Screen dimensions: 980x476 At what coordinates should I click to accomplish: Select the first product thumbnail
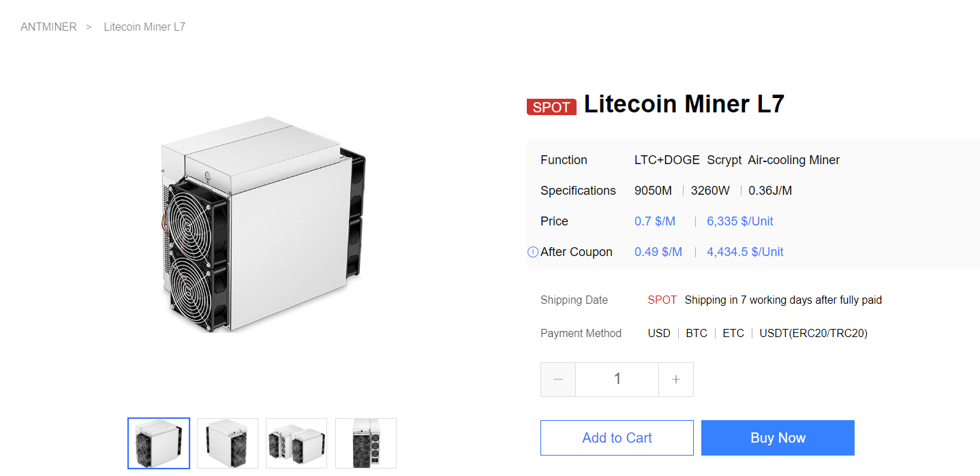[x=159, y=443]
